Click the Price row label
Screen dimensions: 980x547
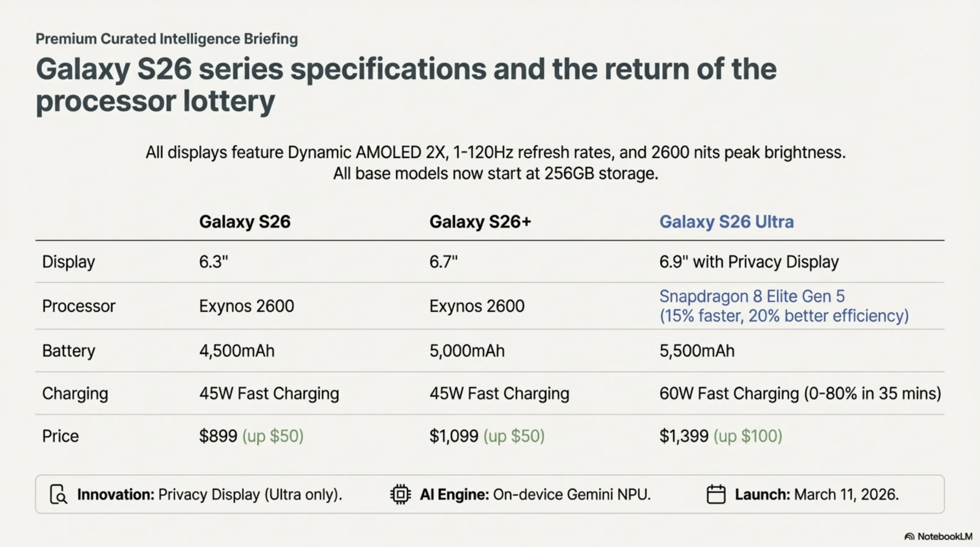pos(60,436)
